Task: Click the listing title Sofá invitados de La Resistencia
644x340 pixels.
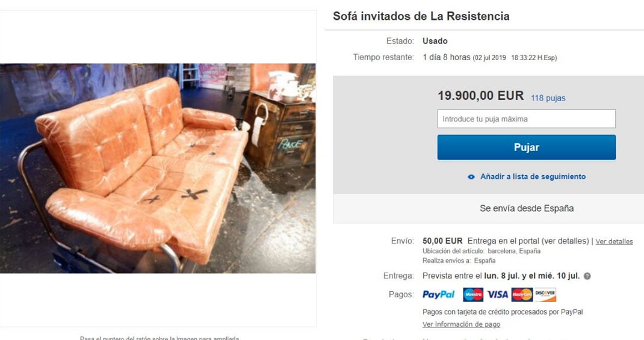Action: [x=421, y=16]
